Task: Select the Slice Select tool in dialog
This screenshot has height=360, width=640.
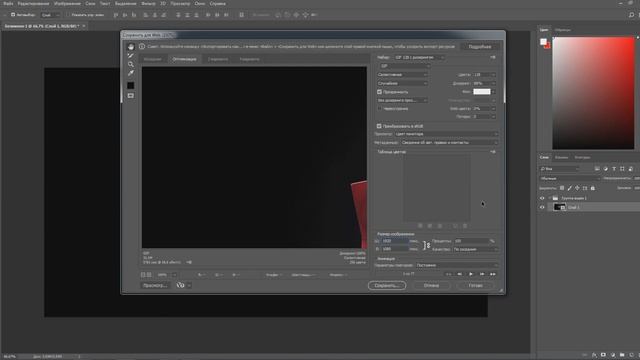Action: [131, 56]
